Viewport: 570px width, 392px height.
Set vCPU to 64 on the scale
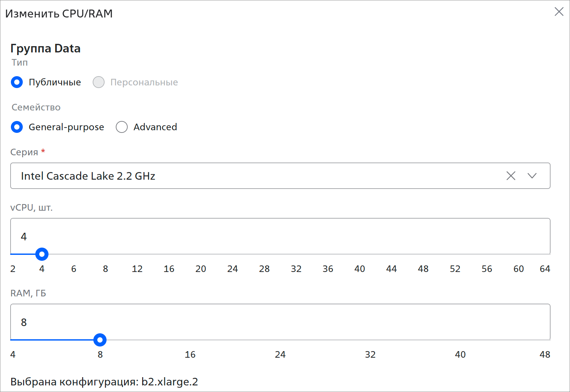[x=545, y=269]
